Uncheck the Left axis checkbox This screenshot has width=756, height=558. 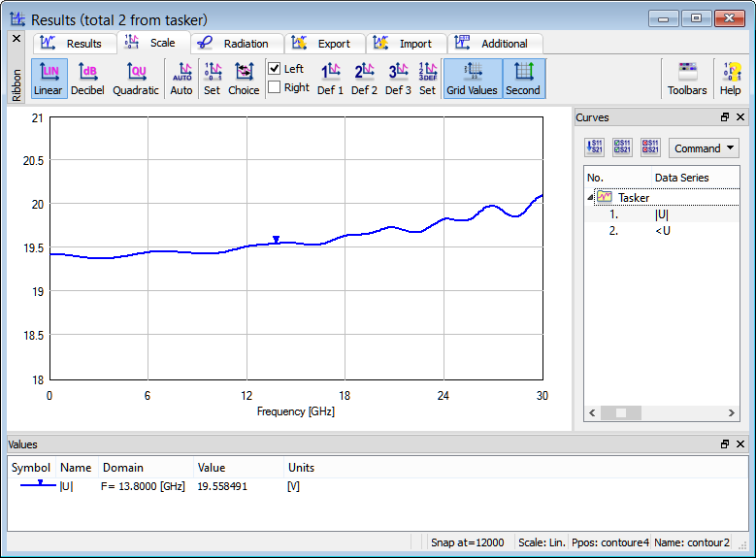(275, 69)
